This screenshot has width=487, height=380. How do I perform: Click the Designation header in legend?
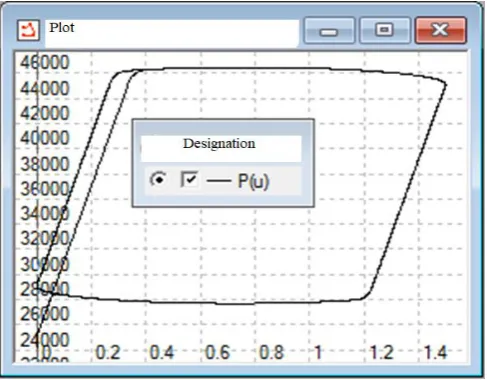[x=219, y=143]
